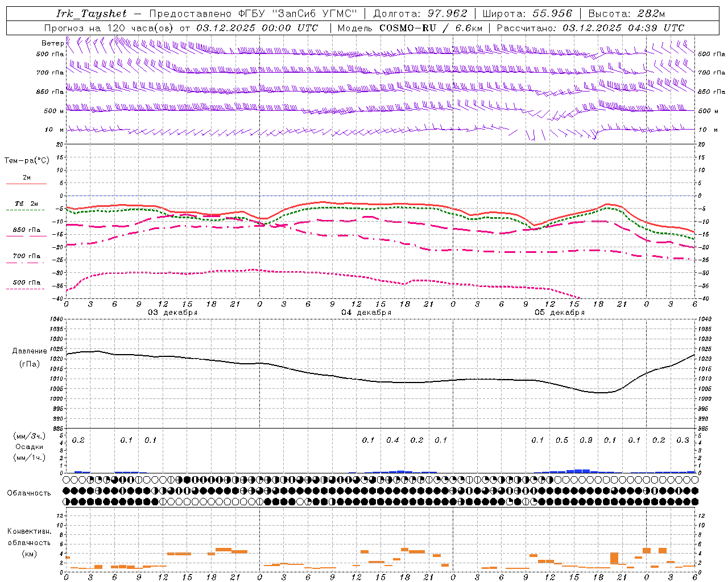Click the (гПа) unit label under Давление
This screenshot has width=728, height=582.
pos(30,364)
